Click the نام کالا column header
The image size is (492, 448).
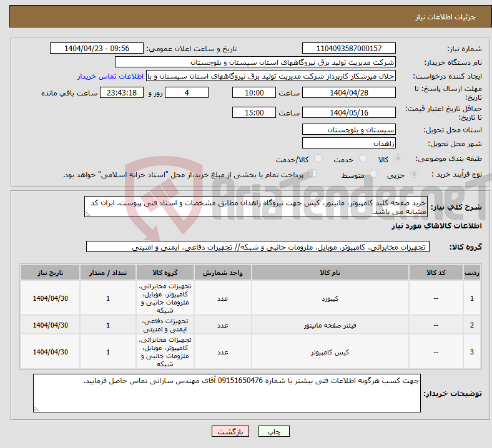click(330, 273)
